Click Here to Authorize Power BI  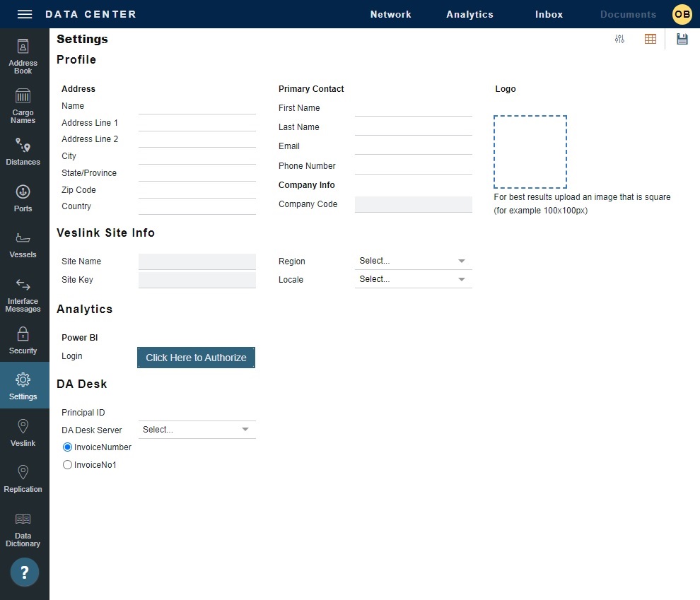tap(196, 358)
